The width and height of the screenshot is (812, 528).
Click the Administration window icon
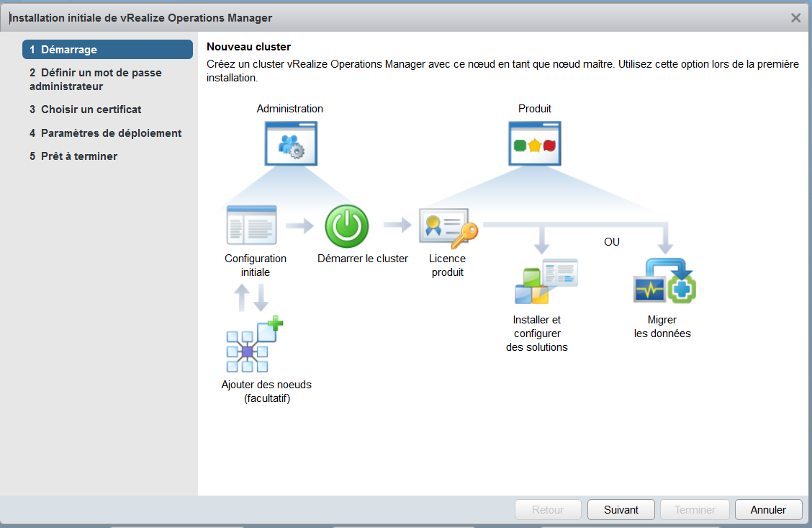pos(291,143)
